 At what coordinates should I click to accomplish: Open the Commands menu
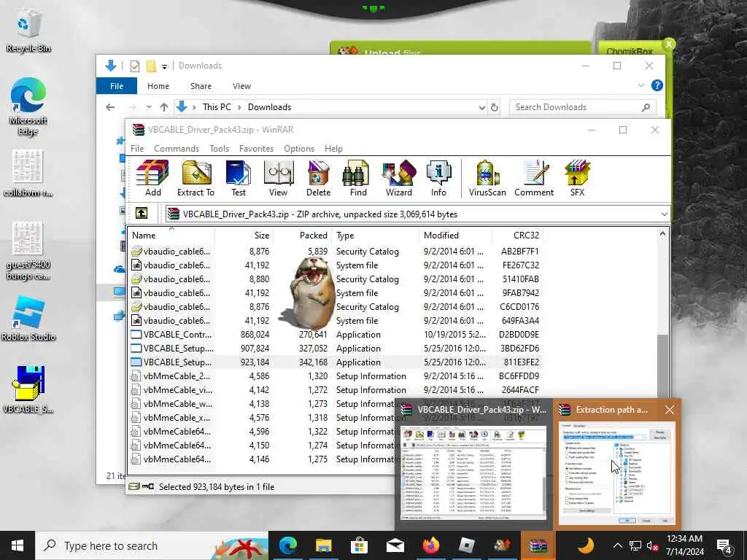click(x=177, y=149)
